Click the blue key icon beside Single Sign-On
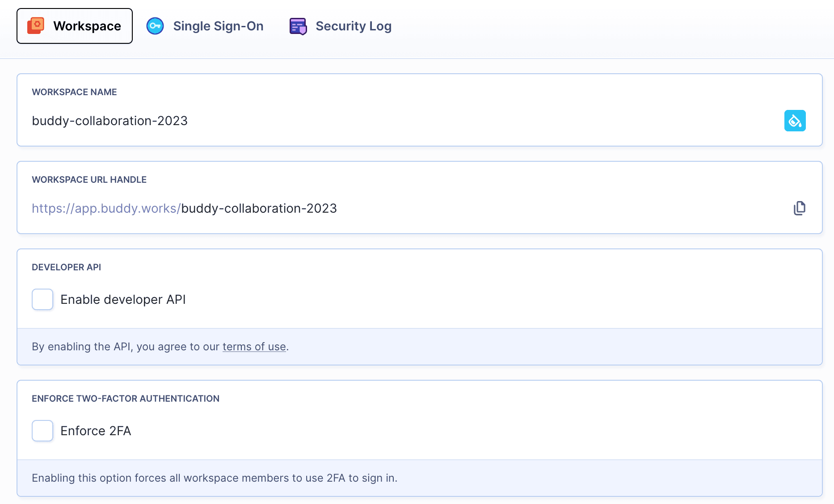Image resolution: width=834 pixels, height=504 pixels. click(155, 25)
